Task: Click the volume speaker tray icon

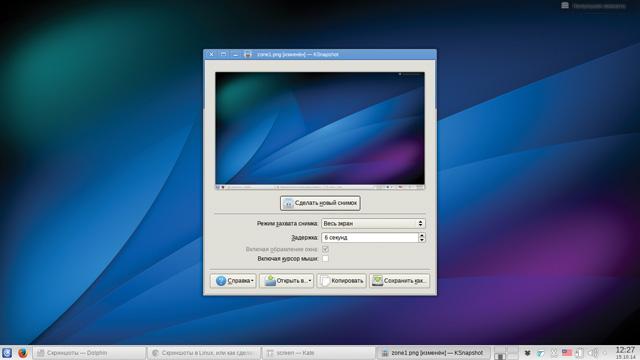Action: point(593,353)
